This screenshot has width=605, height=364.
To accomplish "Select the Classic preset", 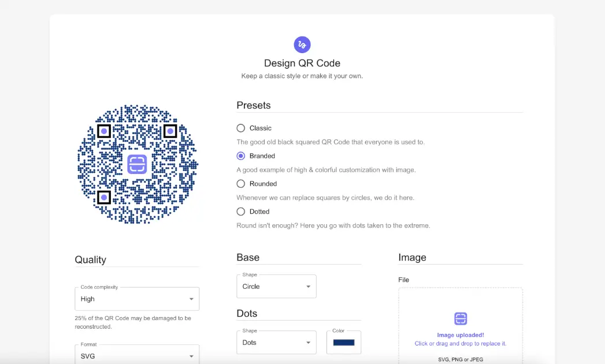I will pos(240,128).
